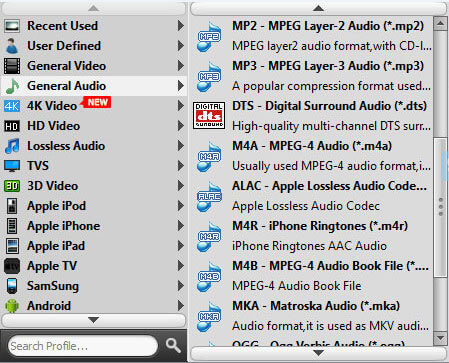Click the ALAC format icon
This screenshot has height=363, width=449.
(209, 197)
